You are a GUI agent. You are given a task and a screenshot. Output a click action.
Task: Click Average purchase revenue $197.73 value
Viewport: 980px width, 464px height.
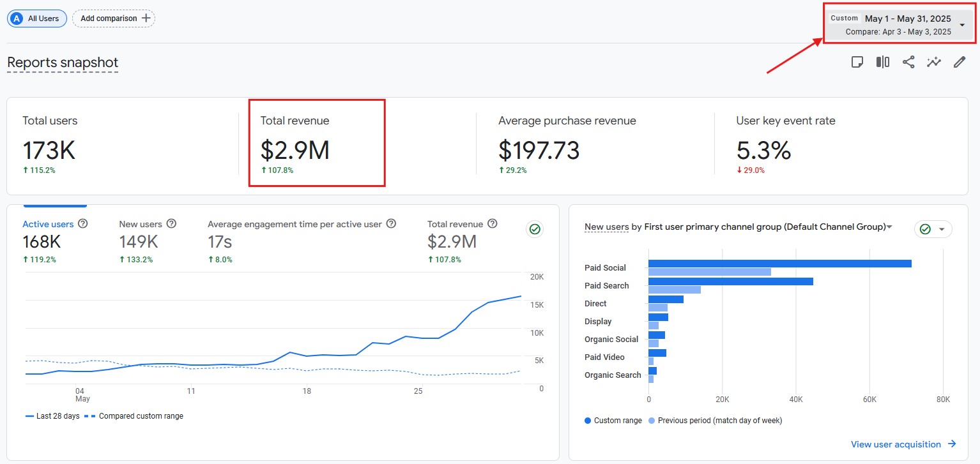[x=539, y=151]
